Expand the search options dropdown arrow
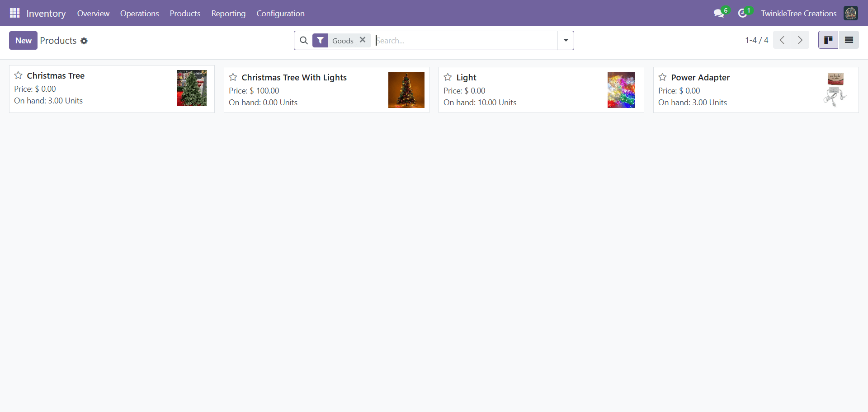 pos(566,40)
